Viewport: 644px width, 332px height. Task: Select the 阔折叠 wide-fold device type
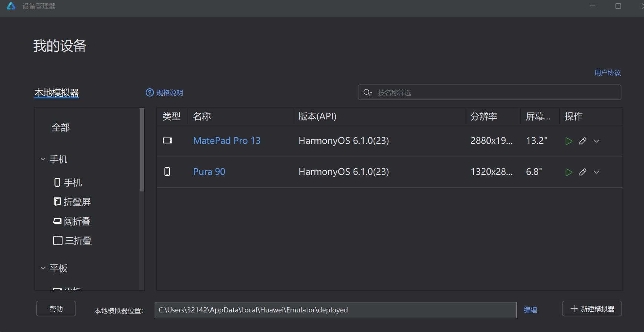tap(73, 221)
